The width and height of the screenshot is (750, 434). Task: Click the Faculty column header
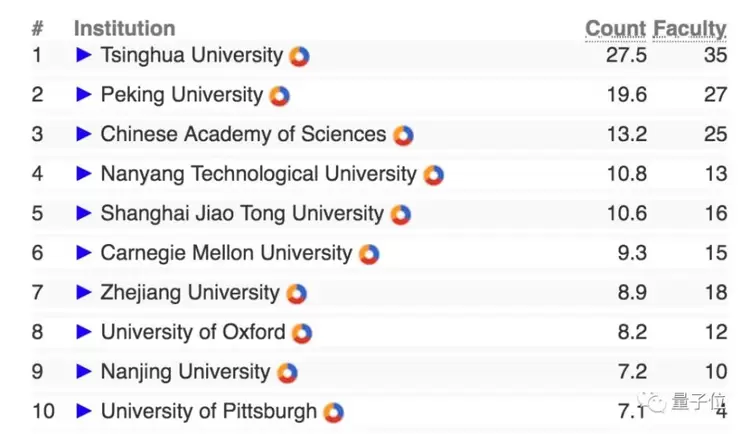tap(690, 28)
